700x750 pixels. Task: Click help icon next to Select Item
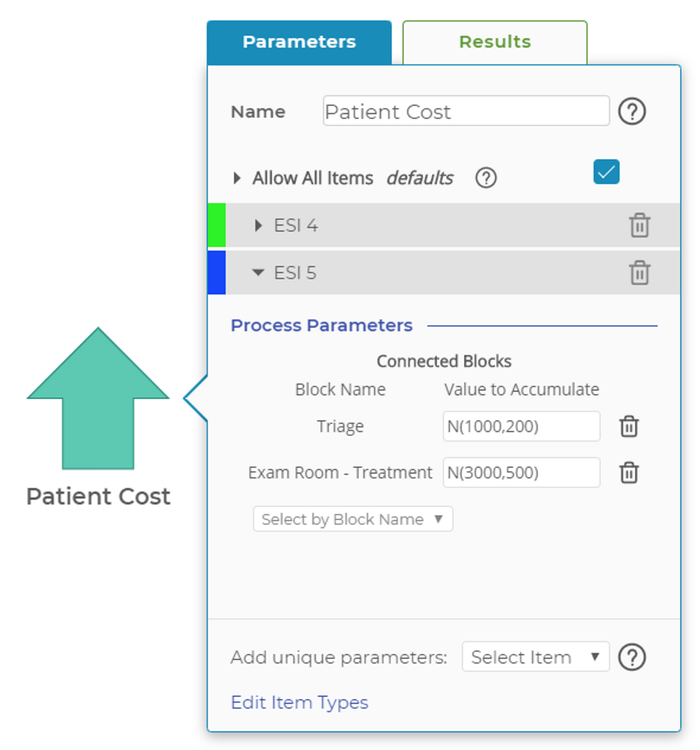coord(632,657)
